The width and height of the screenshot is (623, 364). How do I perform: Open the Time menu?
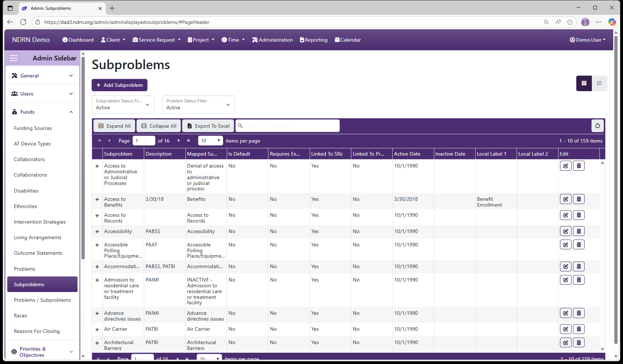pos(233,40)
